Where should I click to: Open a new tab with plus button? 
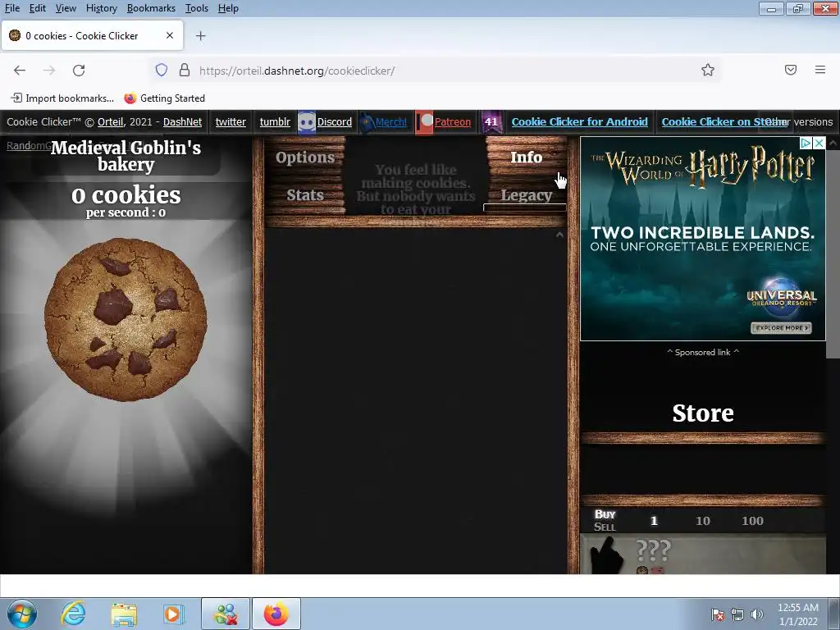[x=200, y=36]
